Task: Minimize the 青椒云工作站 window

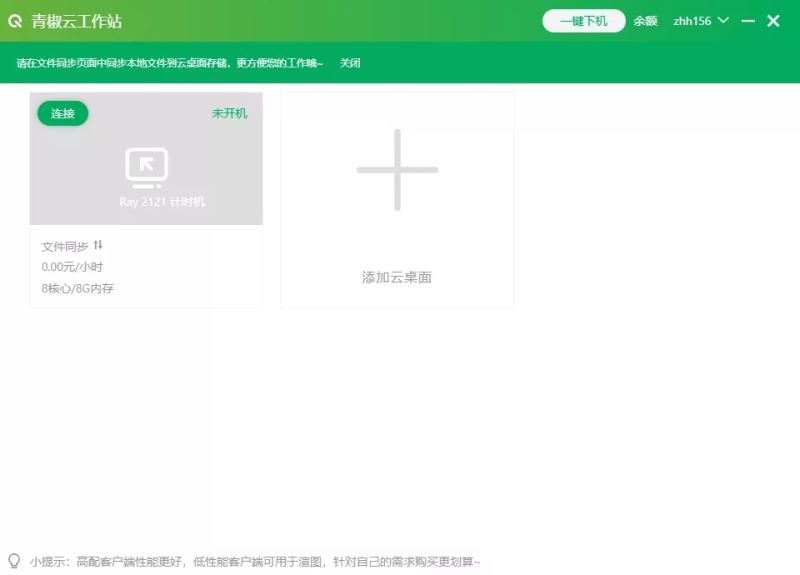Action: click(748, 21)
